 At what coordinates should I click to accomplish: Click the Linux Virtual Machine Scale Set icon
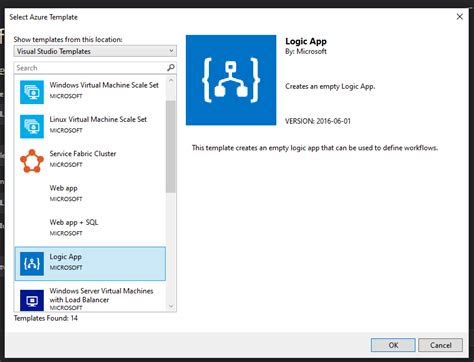click(x=32, y=126)
